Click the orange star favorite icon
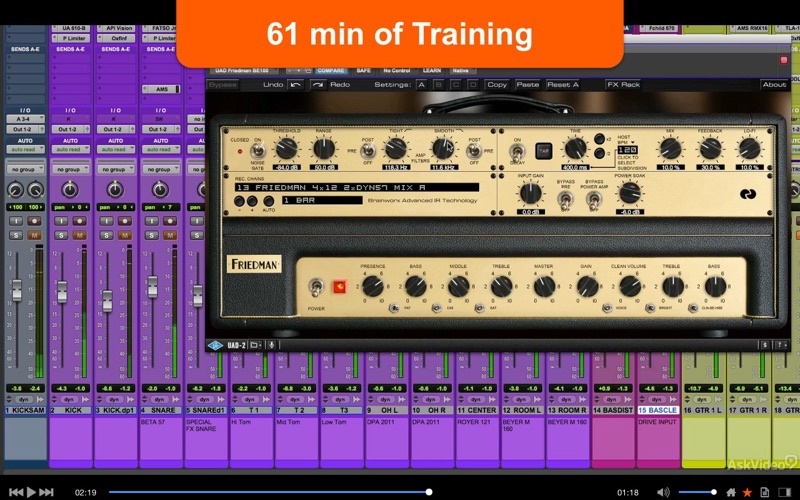 pos(747,492)
